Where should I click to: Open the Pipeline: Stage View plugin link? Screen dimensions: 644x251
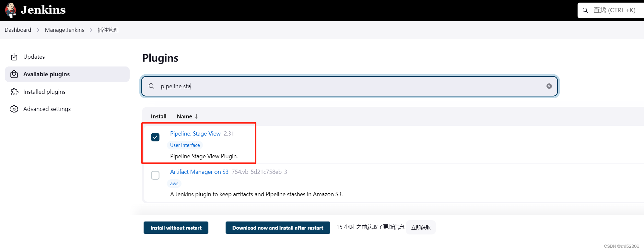coord(195,134)
